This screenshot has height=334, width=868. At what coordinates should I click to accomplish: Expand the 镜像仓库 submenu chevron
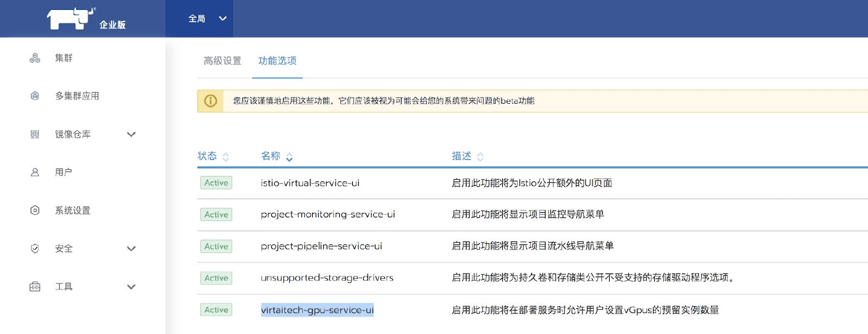pos(131,135)
